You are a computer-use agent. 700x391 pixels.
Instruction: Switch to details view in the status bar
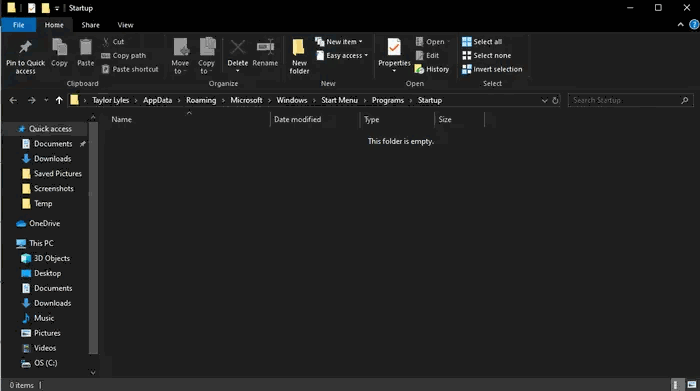(x=676, y=385)
